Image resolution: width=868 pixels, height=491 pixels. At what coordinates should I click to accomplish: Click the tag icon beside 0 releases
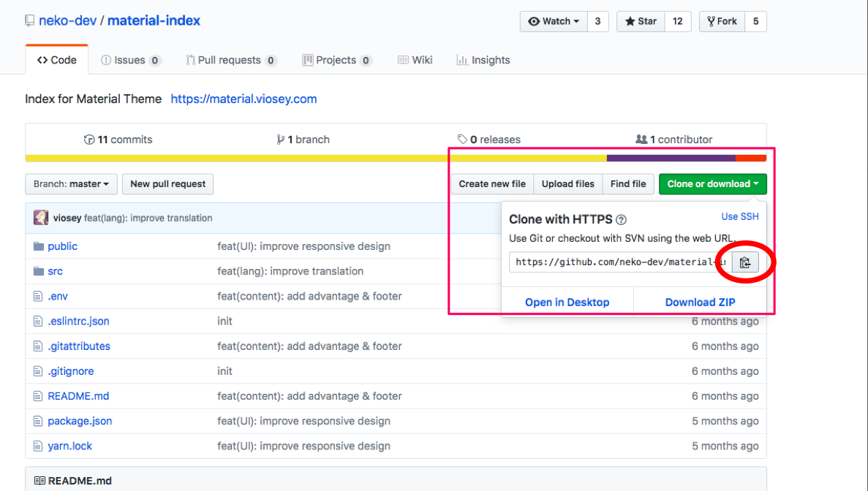click(462, 140)
